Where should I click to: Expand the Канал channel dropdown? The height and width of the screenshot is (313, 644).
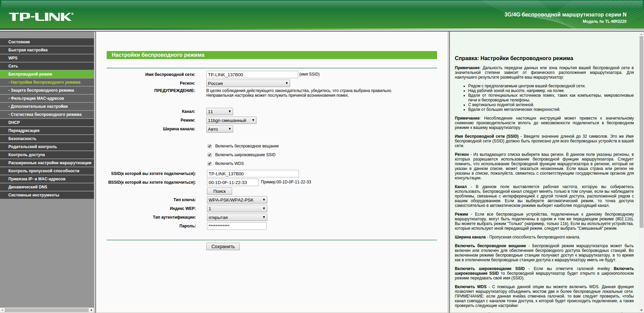tap(219, 111)
